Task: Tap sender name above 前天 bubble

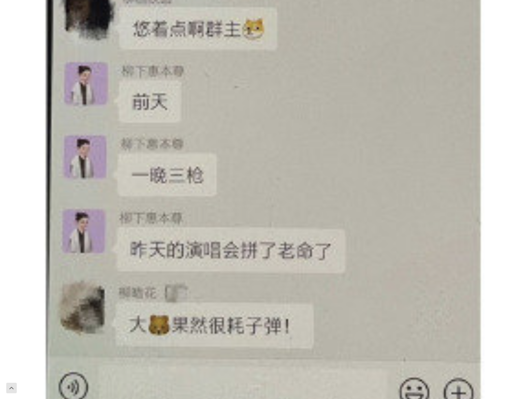Action: point(152,71)
